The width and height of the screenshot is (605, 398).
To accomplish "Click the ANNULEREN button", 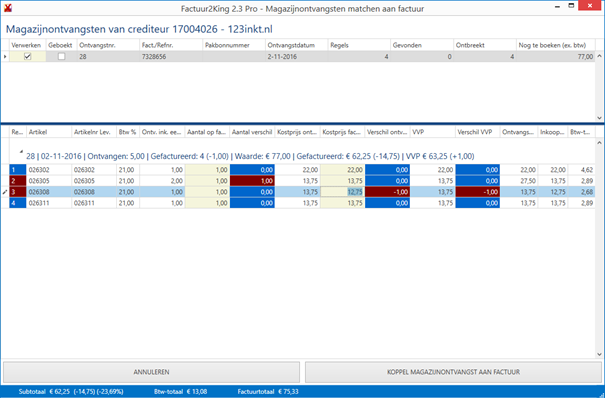I will [x=151, y=372].
